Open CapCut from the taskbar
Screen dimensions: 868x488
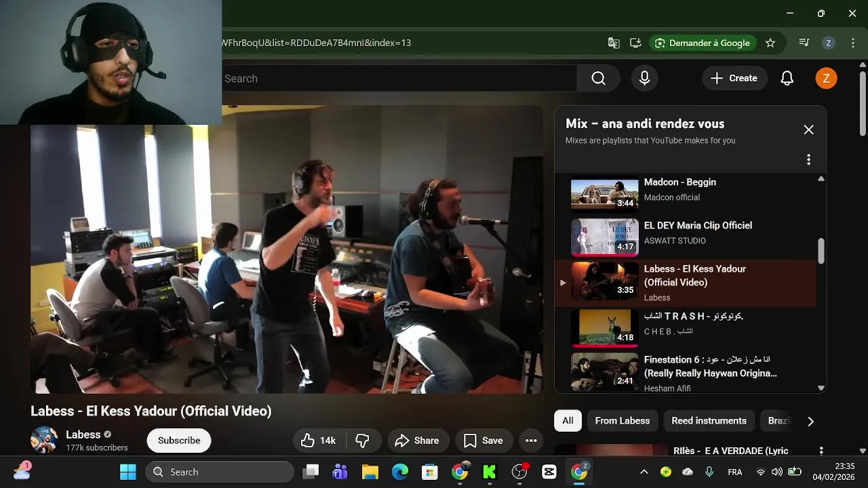coord(549,472)
